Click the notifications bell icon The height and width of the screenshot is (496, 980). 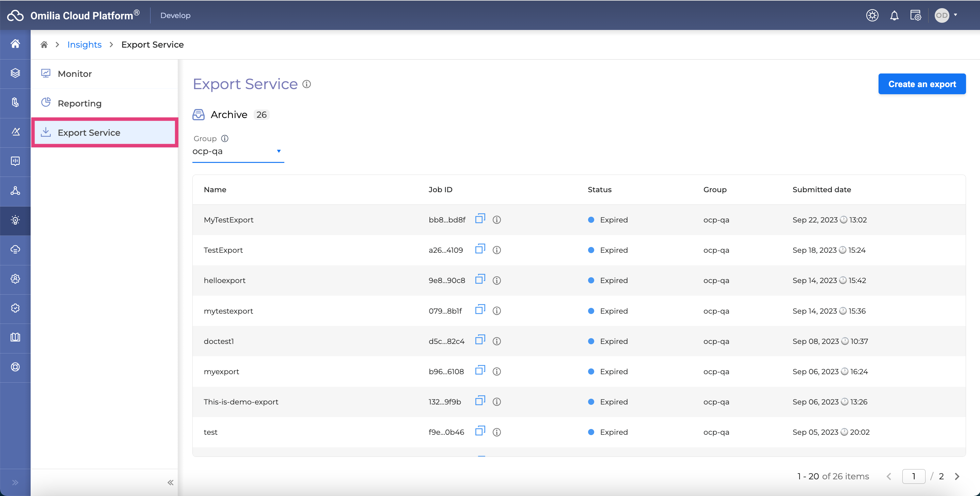pyautogui.click(x=894, y=16)
